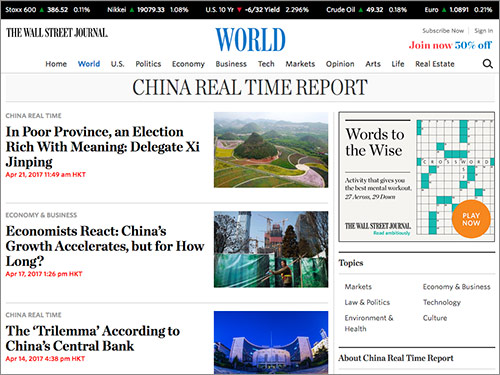Image resolution: width=500 pixels, height=375 pixels.
Task: Click the WSJ logo inside the crossword ad
Action: [378, 226]
